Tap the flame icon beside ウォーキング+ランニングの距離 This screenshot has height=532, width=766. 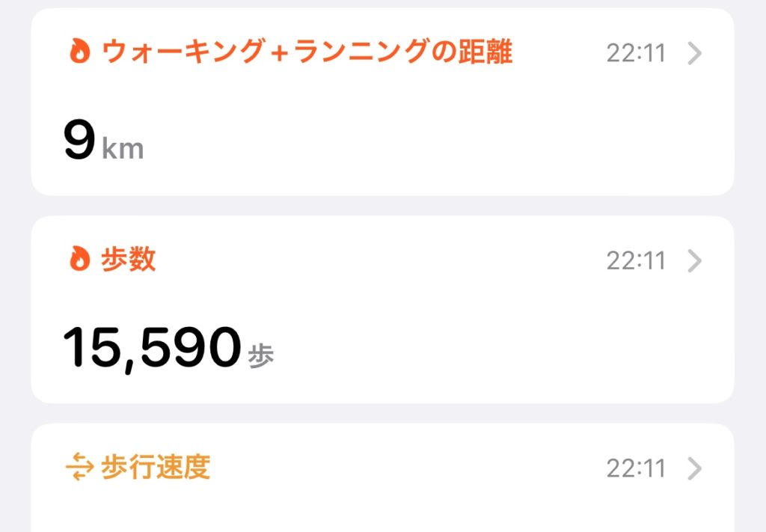(x=79, y=52)
